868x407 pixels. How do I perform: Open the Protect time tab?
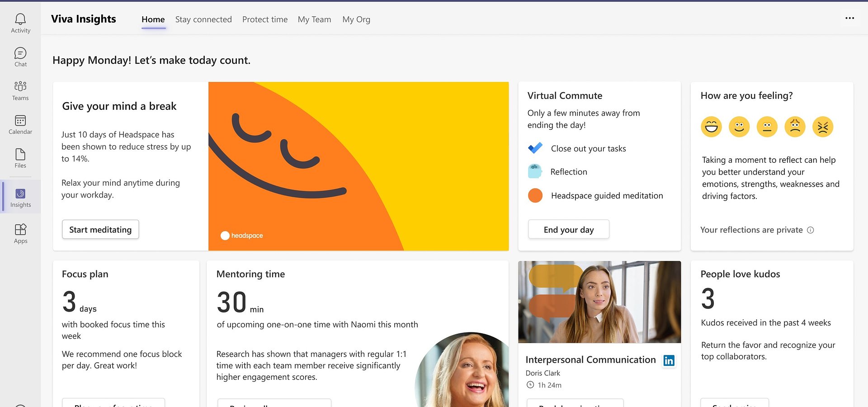point(265,19)
